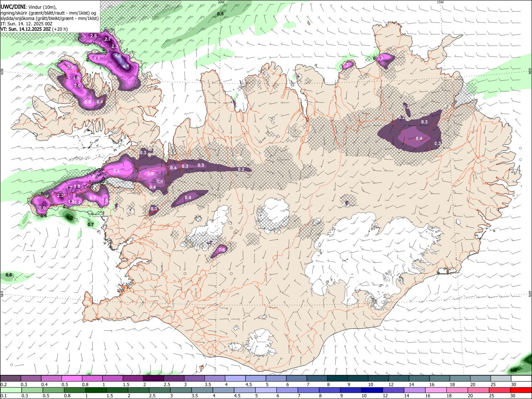
Task: Click the map value 0.5 below the 20W label
Action: (220, 14)
